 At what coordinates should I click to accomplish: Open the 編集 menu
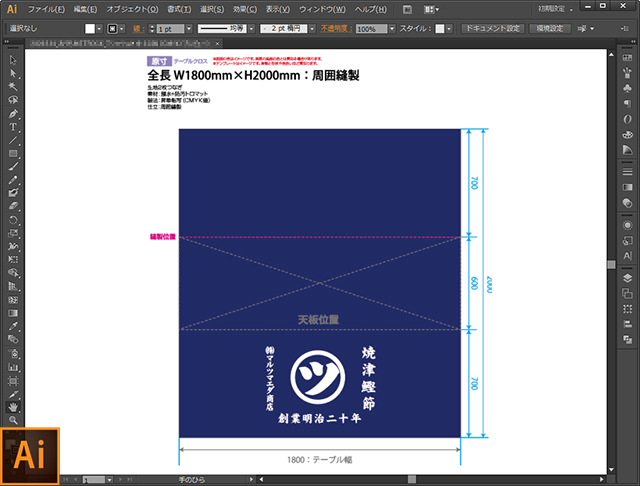(x=85, y=9)
